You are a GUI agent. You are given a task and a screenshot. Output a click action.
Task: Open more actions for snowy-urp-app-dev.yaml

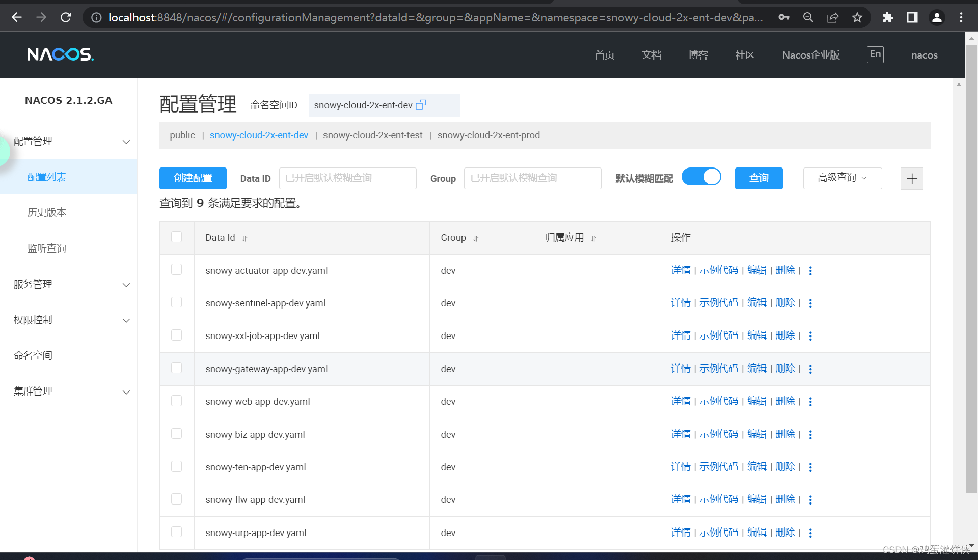coord(810,533)
